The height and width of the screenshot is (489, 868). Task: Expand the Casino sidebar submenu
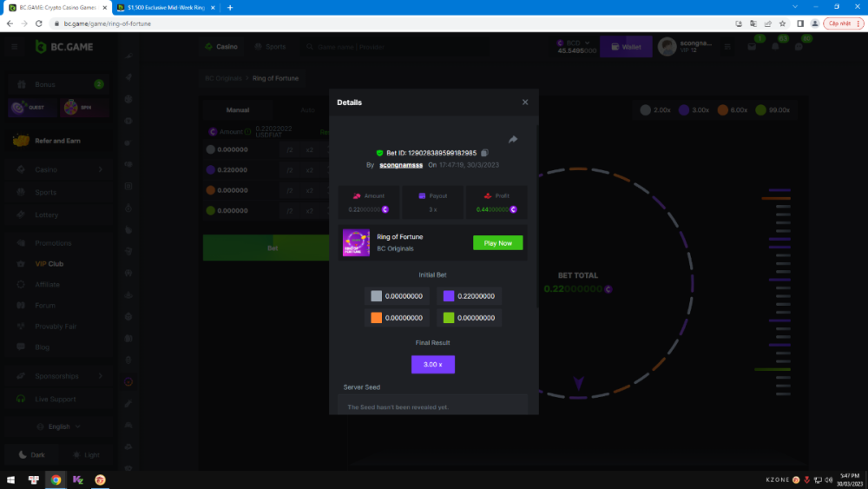pos(101,169)
